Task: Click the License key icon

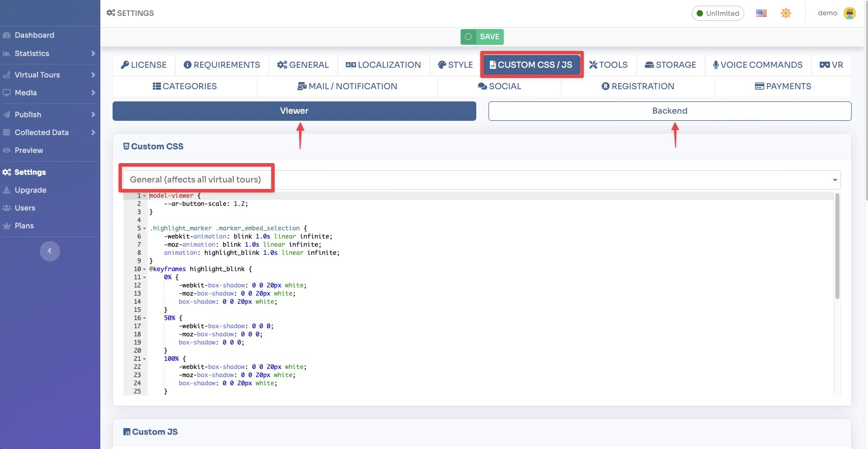Action: tap(125, 65)
